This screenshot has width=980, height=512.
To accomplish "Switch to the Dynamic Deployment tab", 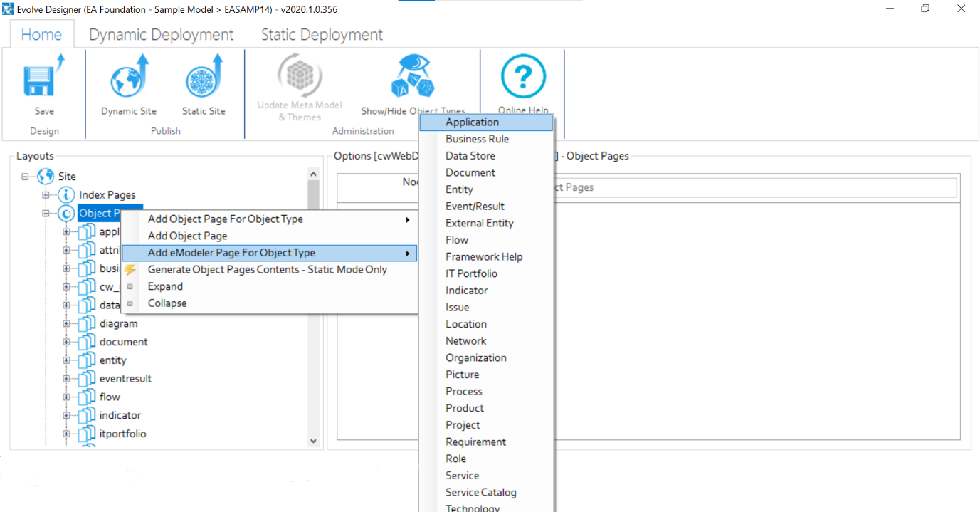I will 161,35.
